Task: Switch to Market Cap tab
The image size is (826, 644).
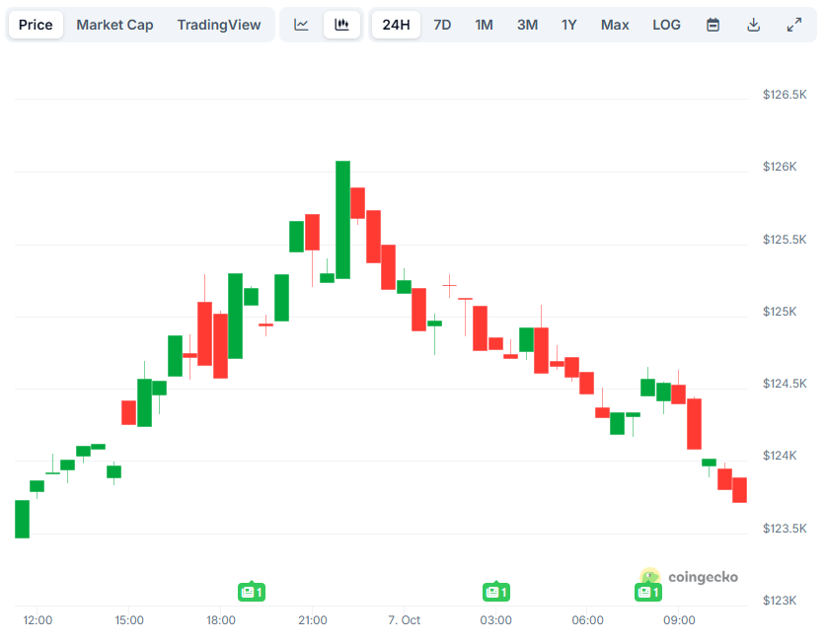Action: (114, 25)
